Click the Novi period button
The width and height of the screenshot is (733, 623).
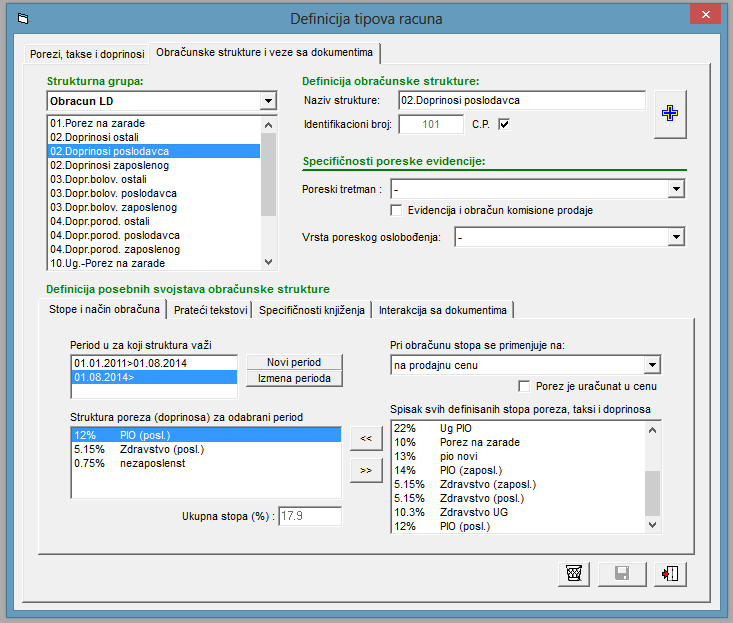pos(294,362)
